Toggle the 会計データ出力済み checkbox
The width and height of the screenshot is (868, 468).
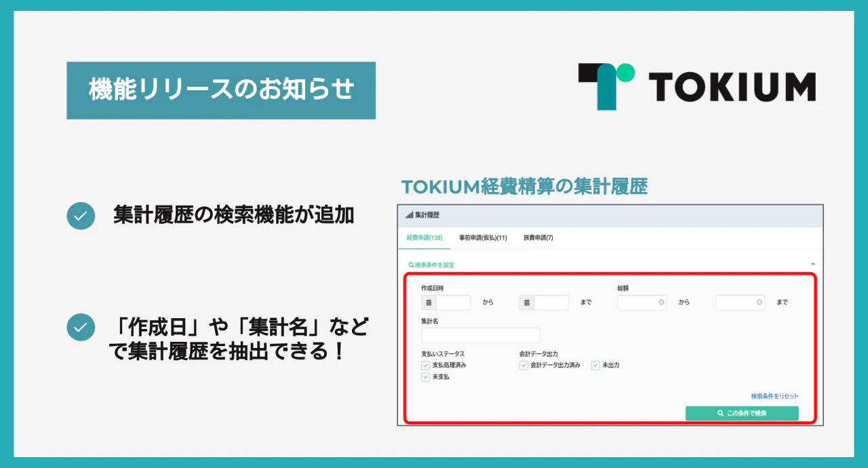pos(524,366)
